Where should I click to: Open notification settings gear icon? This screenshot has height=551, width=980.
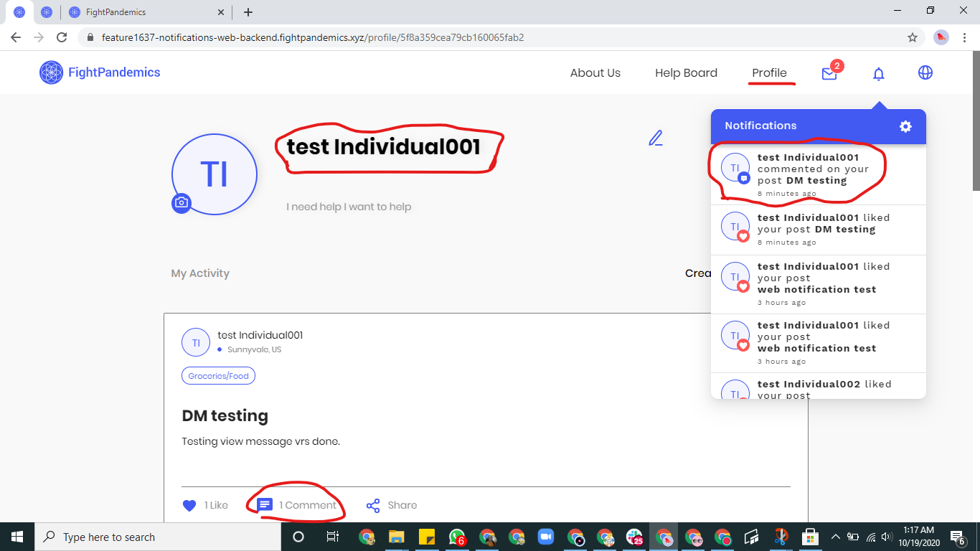pos(905,126)
